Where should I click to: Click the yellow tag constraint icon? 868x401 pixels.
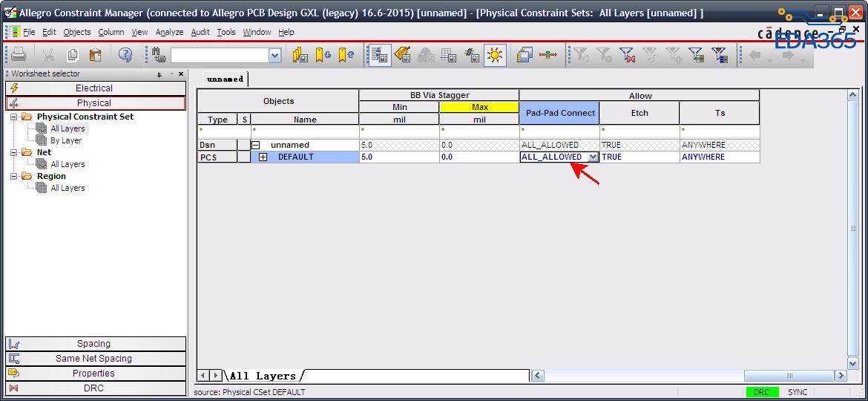click(402, 55)
